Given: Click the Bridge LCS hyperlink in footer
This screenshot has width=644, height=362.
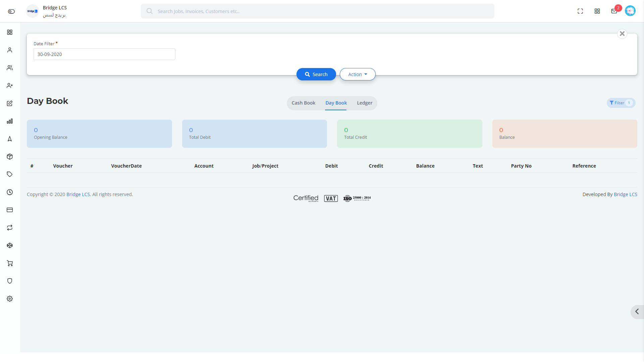Looking at the screenshot, I should (78, 194).
